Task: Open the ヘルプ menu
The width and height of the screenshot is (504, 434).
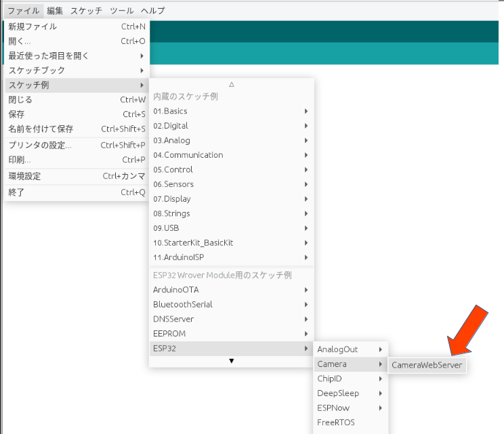Action: (152, 11)
